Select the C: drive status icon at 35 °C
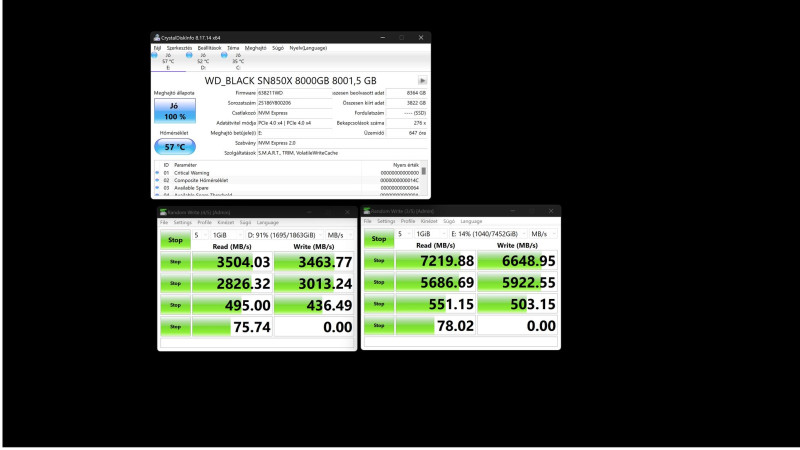The width and height of the screenshot is (800, 450). 224,55
